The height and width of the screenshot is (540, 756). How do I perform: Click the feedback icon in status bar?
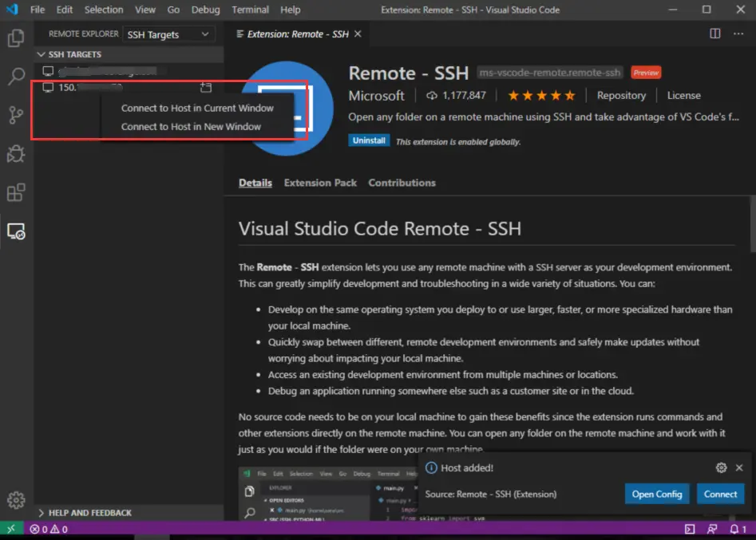tap(712, 529)
